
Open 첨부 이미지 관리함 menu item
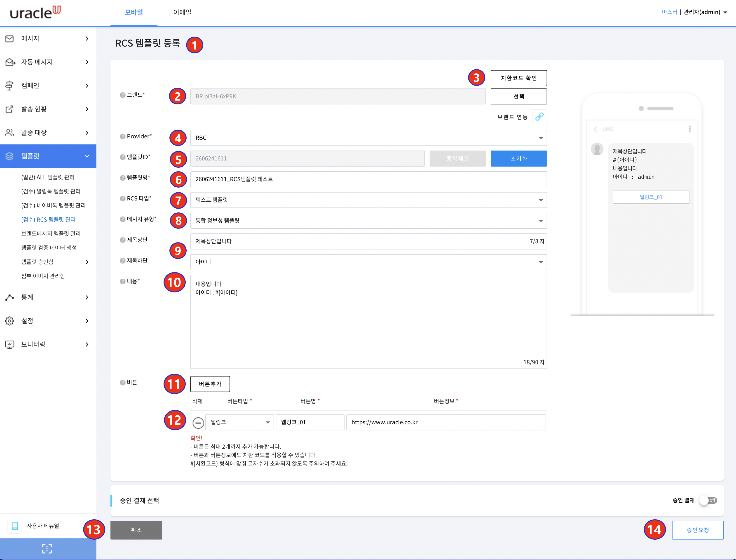coord(43,276)
